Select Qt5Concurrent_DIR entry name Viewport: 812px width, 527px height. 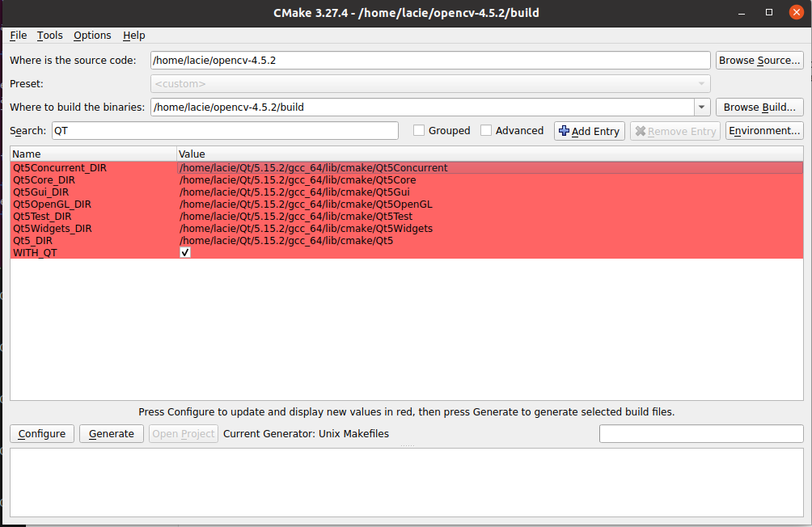click(60, 168)
